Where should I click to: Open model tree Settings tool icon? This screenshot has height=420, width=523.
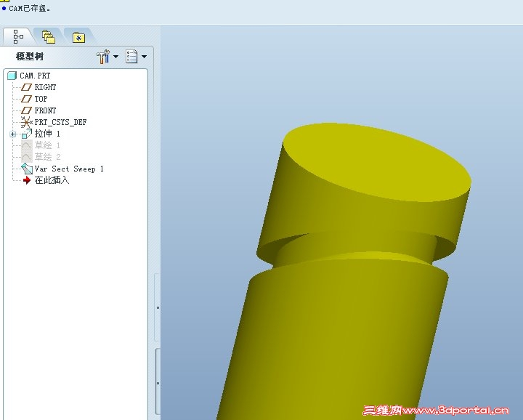(x=103, y=57)
